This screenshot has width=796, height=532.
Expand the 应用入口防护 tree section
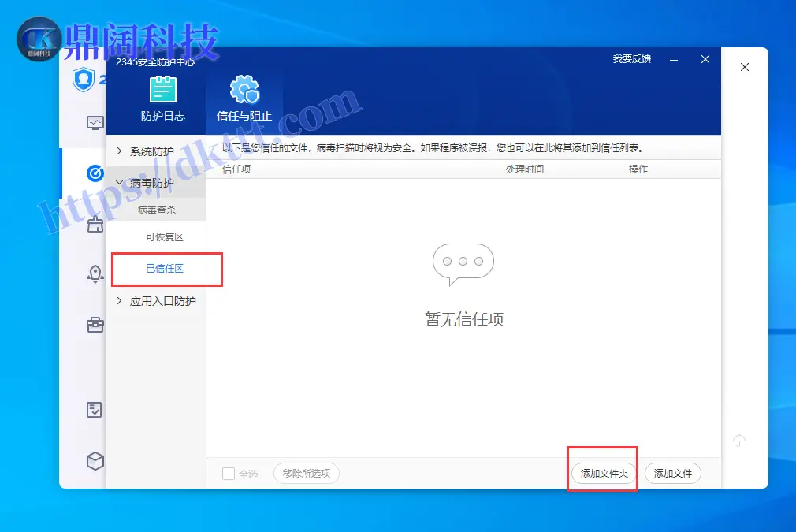(162, 301)
